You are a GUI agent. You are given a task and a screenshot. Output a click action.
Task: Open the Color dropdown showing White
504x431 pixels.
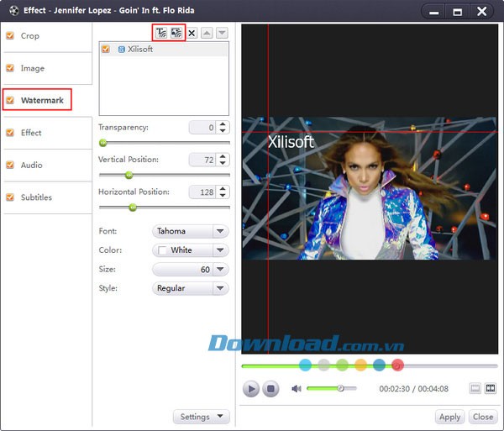pos(191,250)
